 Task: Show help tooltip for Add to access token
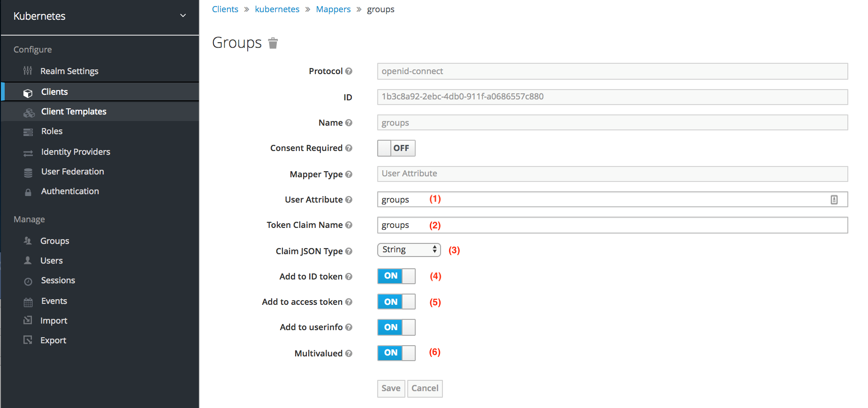pyautogui.click(x=349, y=302)
